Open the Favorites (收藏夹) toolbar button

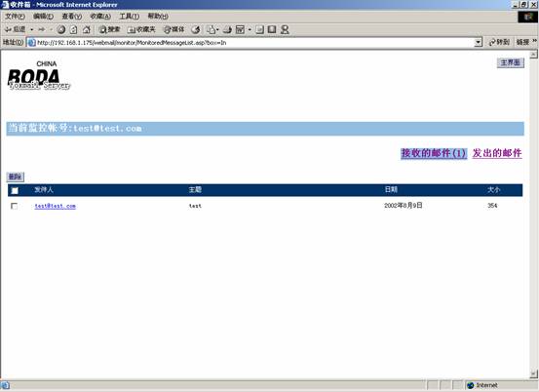[141, 30]
